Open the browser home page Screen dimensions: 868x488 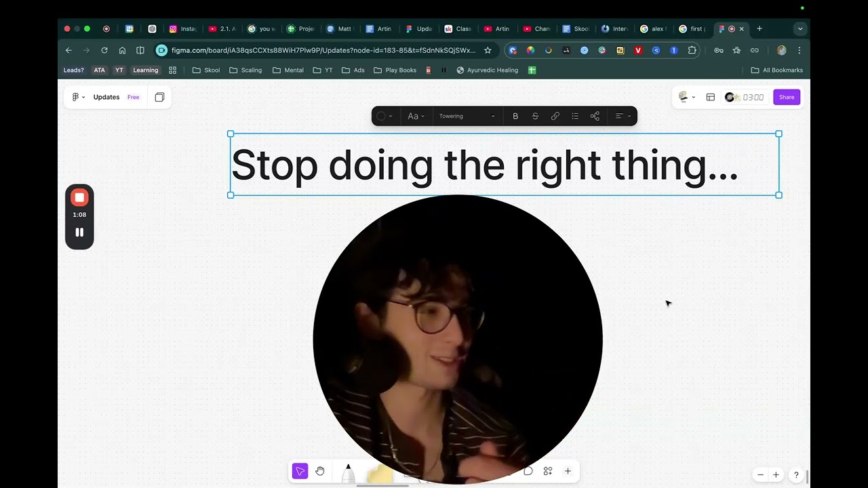122,50
